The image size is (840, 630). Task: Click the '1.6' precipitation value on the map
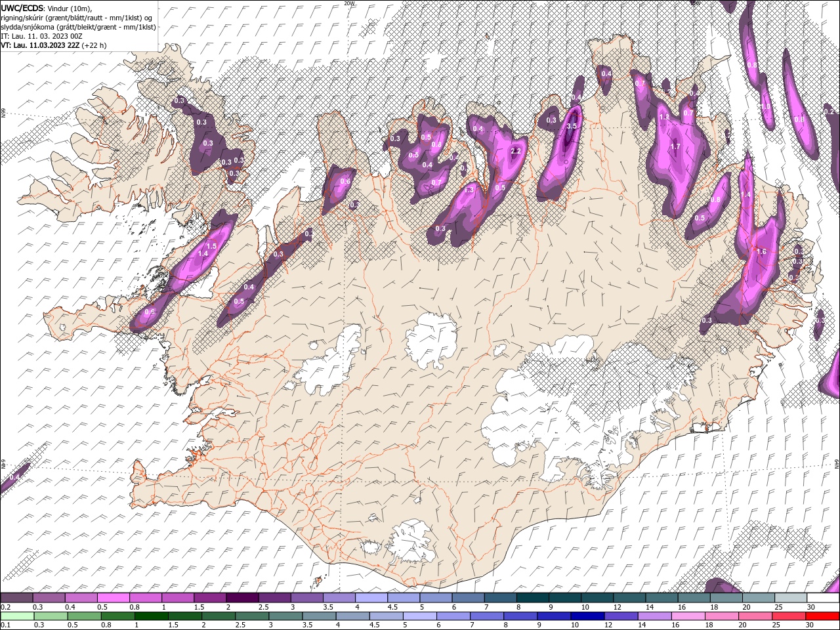pos(761,251)
